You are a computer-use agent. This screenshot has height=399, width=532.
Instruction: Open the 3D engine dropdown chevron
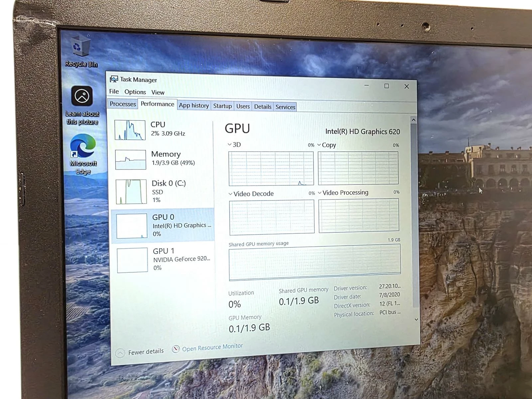tap(229, 145)
